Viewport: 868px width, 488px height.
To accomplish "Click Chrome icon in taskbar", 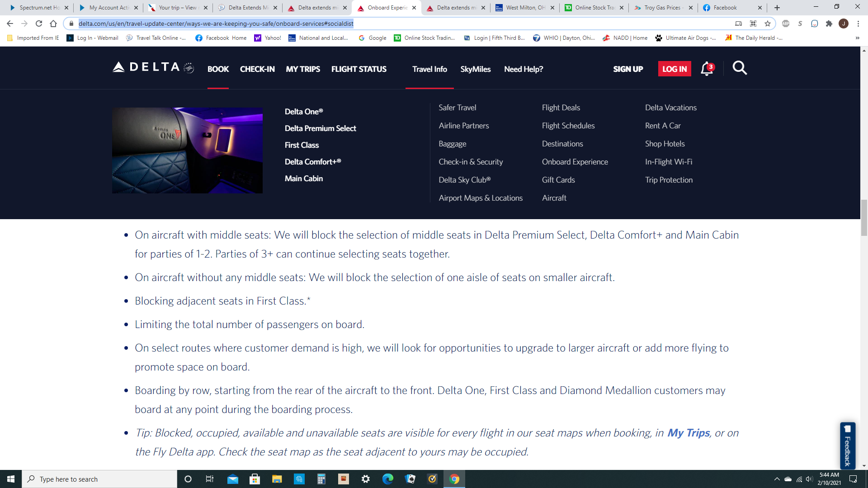I will 454,479.
